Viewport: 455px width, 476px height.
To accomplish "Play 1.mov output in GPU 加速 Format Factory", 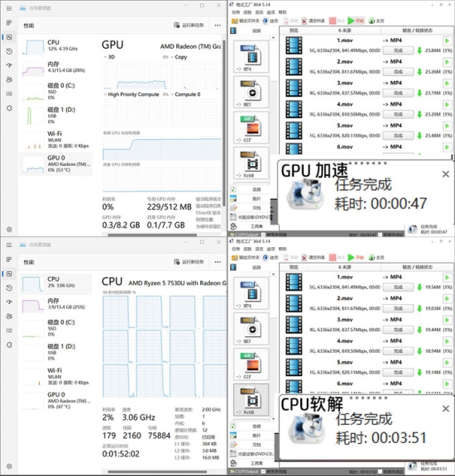I will pyautogui.click(x=447, y=40).
